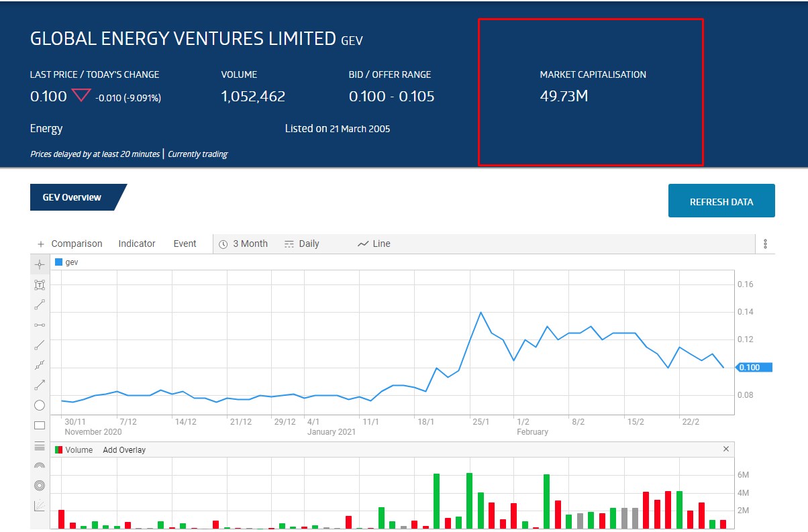Open the Event menu
The height and width of the screenshot is (532, 808).
[185, 244]
